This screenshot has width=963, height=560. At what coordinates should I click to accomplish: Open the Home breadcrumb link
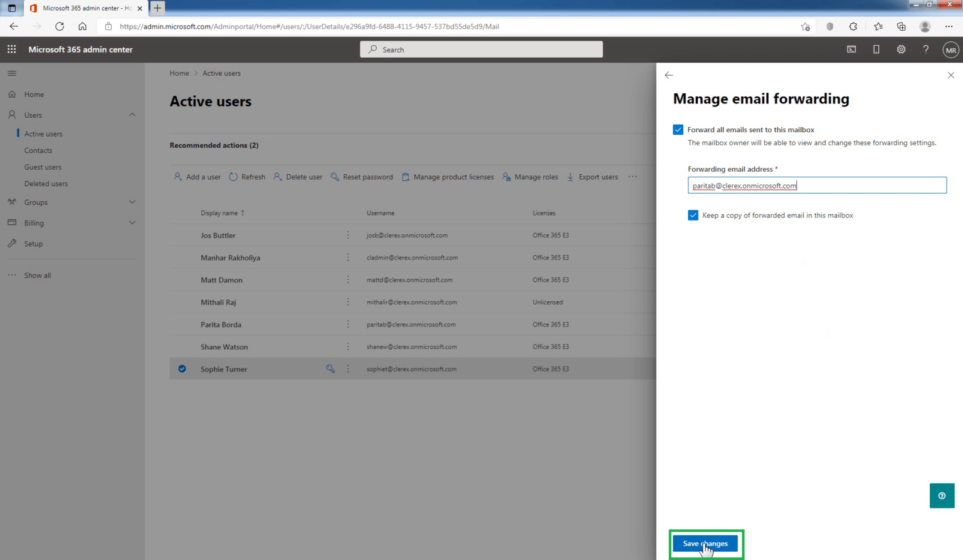click(x=179, y=73)
